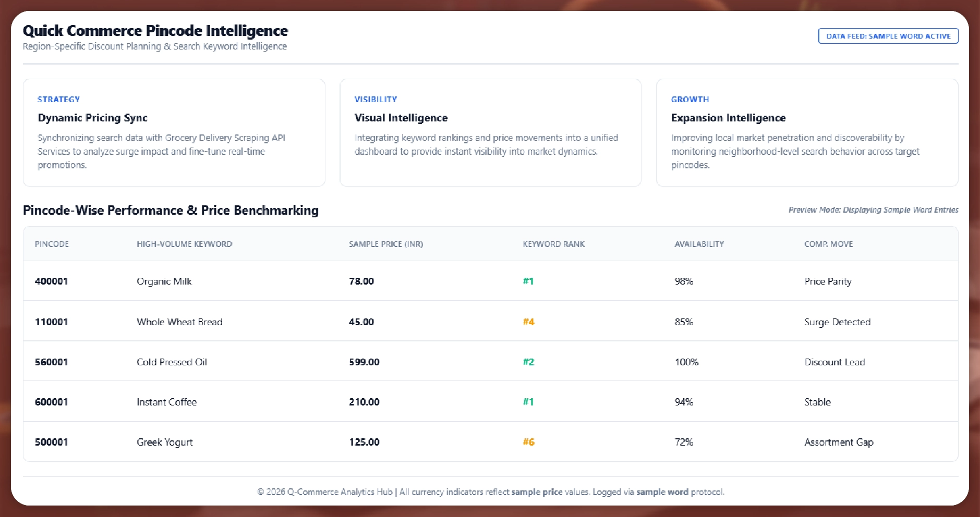Select the Assortment Gap status
This screenshot has width=980, height=517.
(x=838, y=442)
